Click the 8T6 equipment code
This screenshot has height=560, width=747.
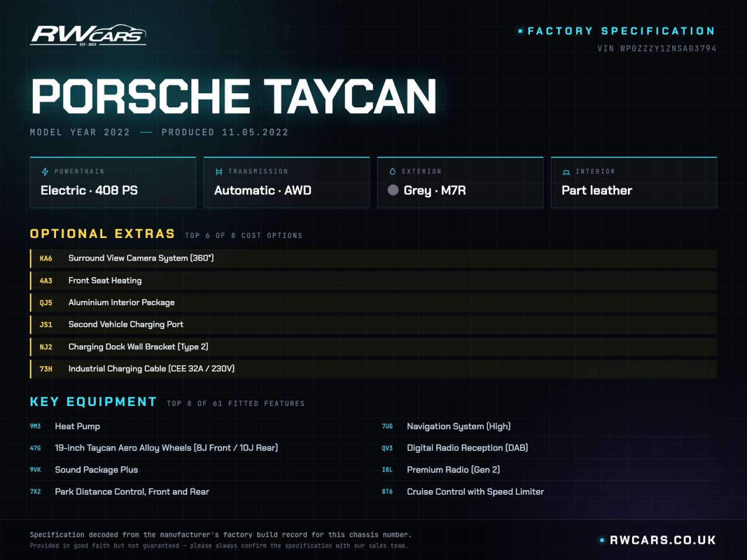[x=388, y=492]
